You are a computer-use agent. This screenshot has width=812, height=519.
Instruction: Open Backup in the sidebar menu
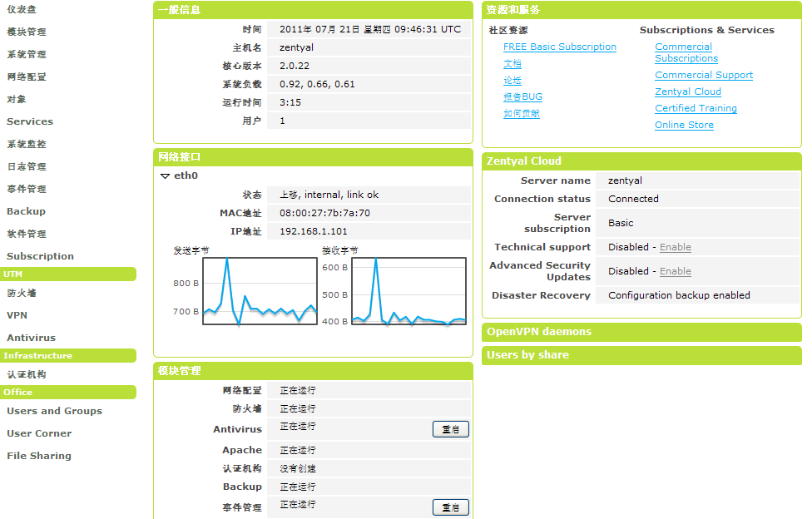[26, 211]
